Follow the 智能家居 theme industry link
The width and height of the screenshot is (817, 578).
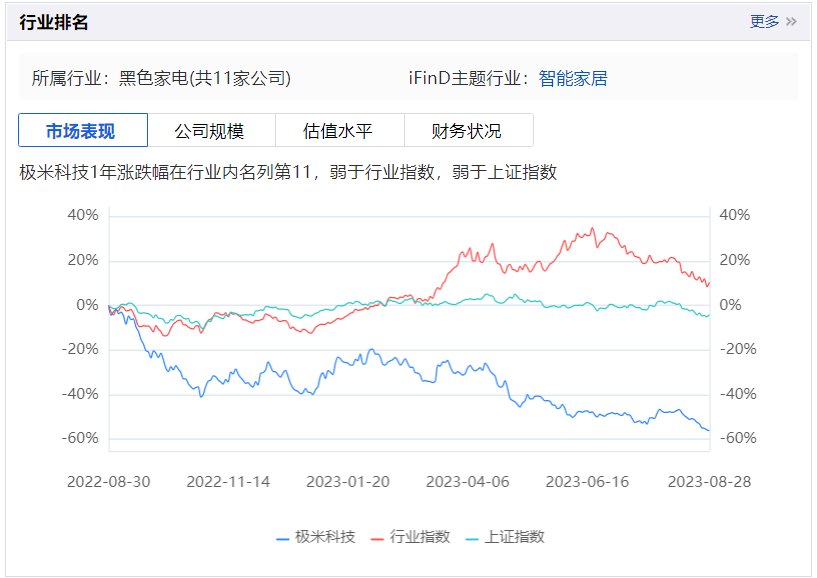click(x=573, y=78)
